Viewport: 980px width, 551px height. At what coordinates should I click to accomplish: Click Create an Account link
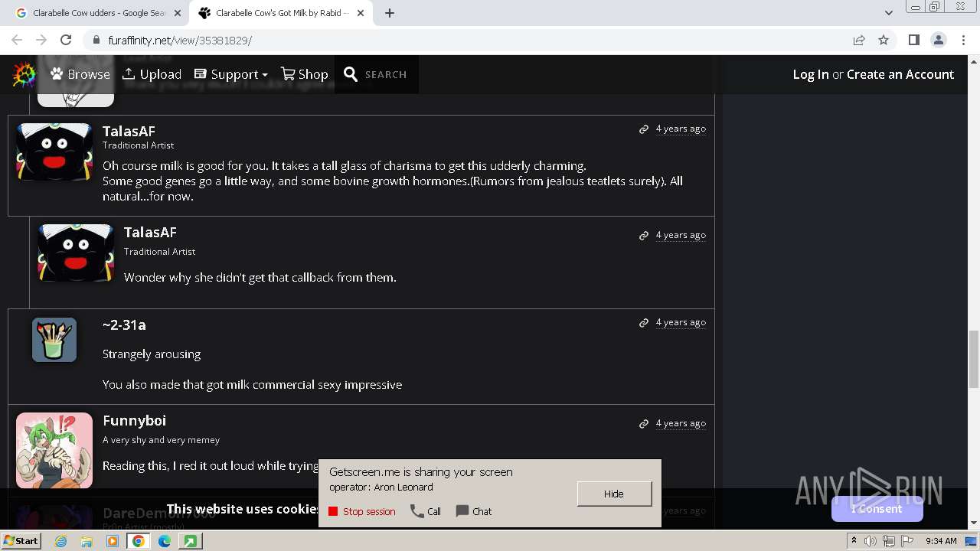click(900, 74)
